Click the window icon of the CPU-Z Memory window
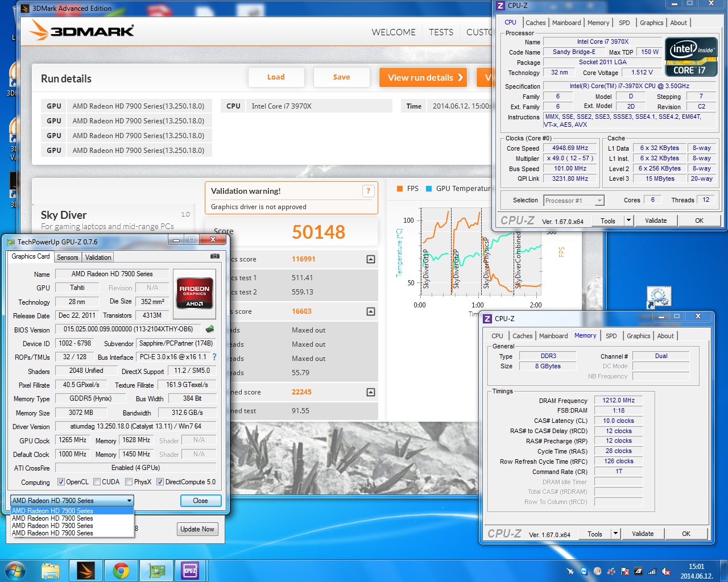This screenshot has width=728, height=582. 487,319
